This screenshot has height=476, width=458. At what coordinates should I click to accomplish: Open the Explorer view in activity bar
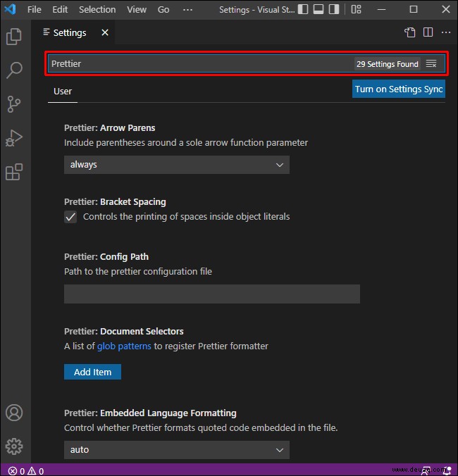click(x=14, y=37)
